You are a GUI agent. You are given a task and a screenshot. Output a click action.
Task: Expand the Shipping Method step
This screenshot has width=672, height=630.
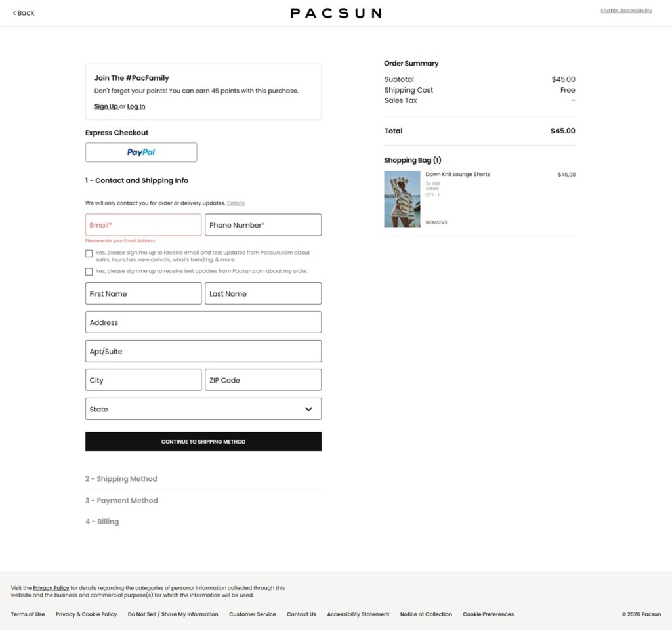pos(121,478)
